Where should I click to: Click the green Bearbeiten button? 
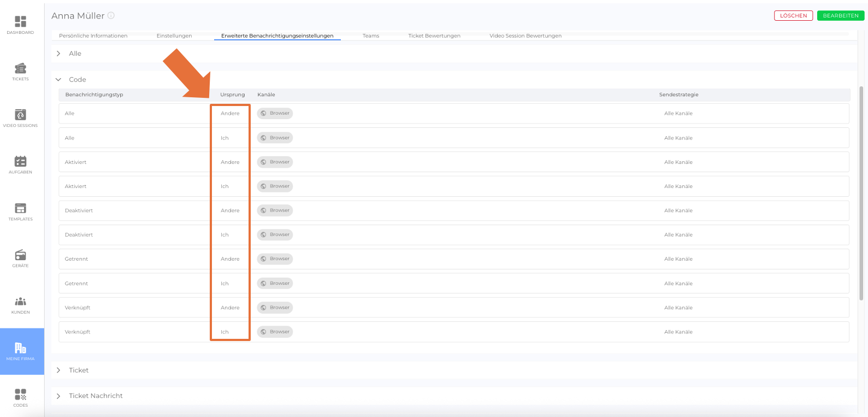(840, 16)
